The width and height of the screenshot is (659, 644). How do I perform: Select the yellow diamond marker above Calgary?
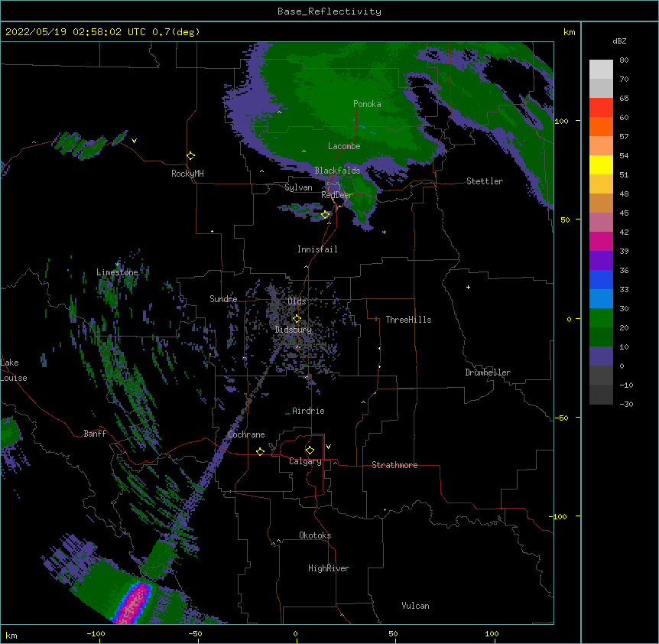(310, 450)
